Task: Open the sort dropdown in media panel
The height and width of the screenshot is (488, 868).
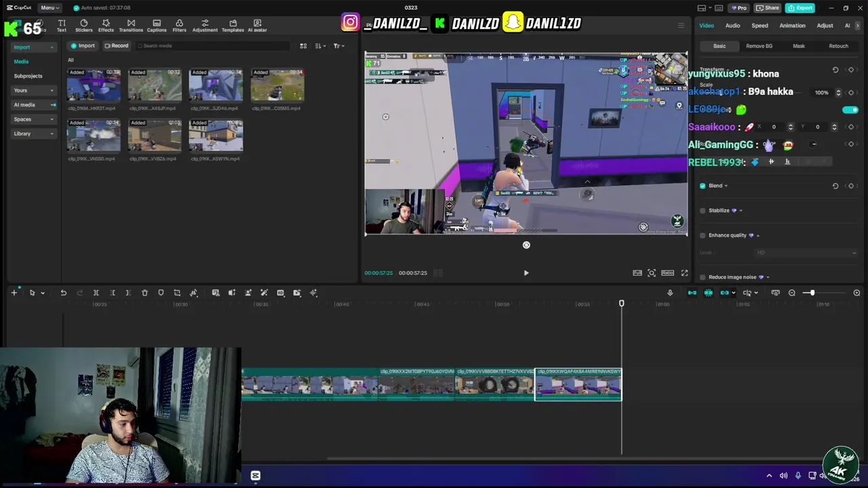Action: coord(321,46)
